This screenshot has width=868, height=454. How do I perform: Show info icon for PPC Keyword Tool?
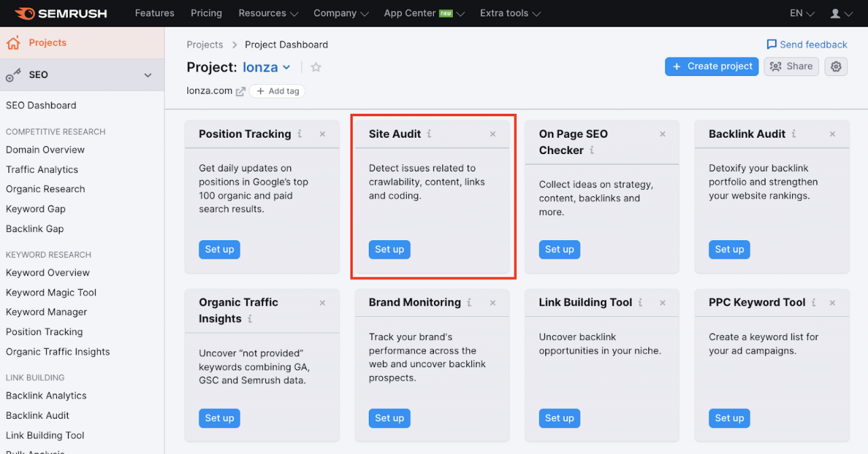814,303
